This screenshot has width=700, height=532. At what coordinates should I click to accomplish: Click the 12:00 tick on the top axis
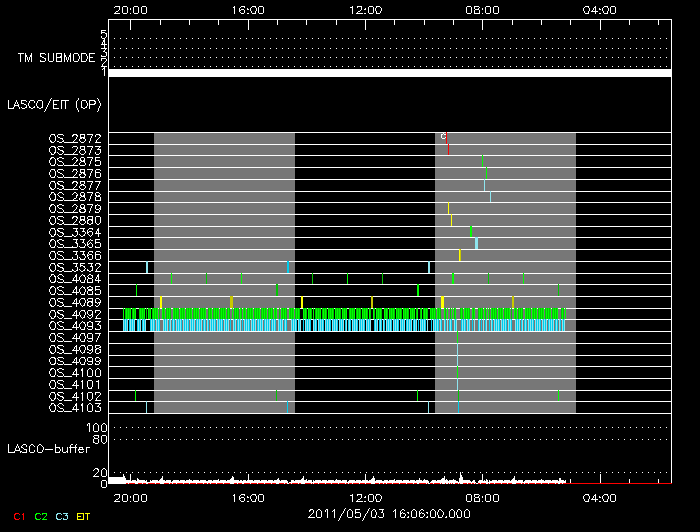pyautogui.click(x=365, y=9)
